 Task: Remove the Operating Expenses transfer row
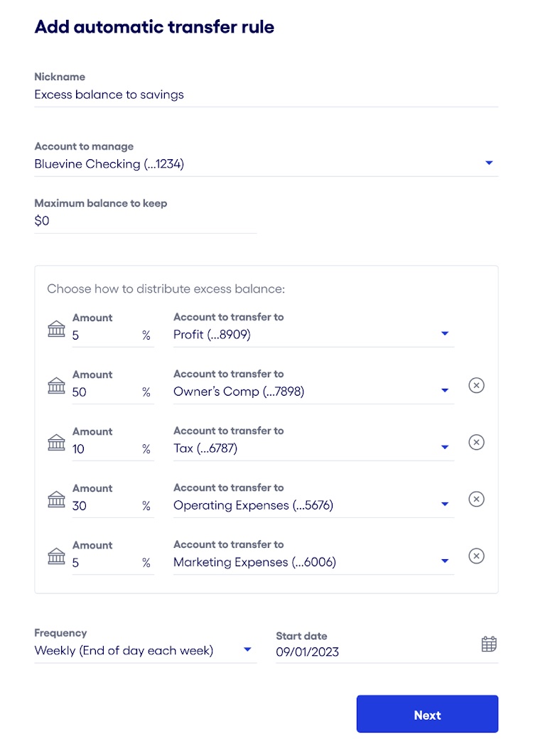(x=476, y=499)
